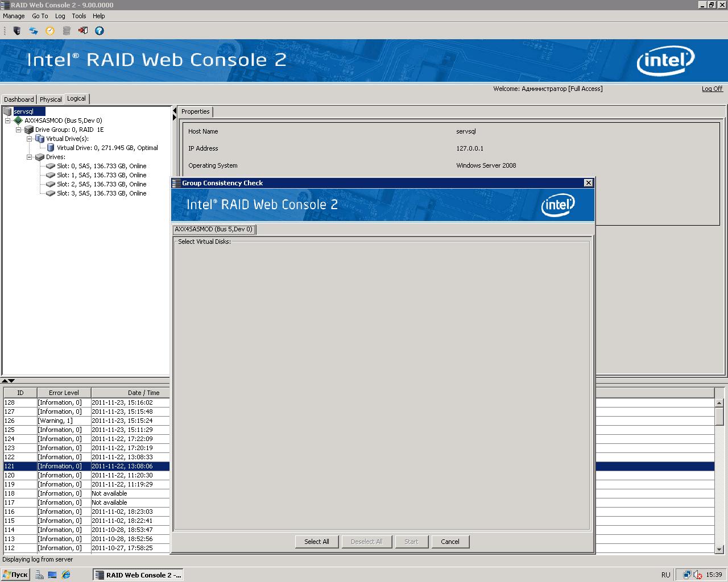Switch to the Physical tab
728x582 pixels.
point(51,99)
